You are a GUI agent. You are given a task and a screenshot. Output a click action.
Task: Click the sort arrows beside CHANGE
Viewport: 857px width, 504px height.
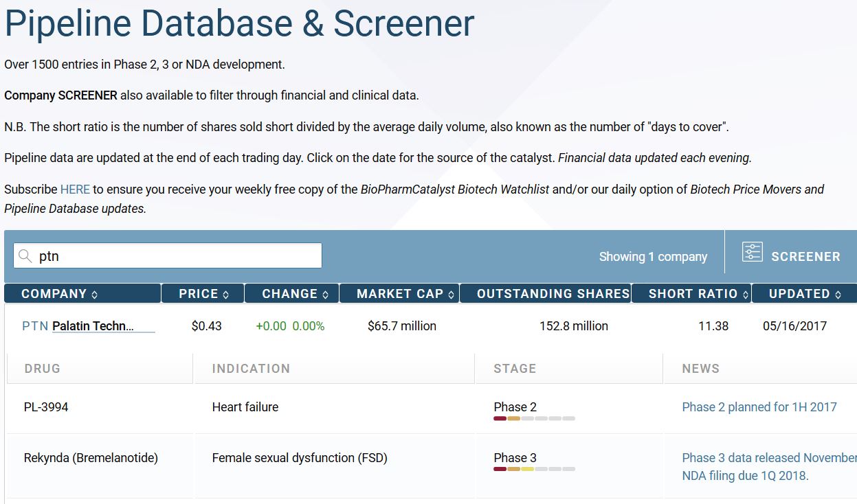click(x=325, y=295)
